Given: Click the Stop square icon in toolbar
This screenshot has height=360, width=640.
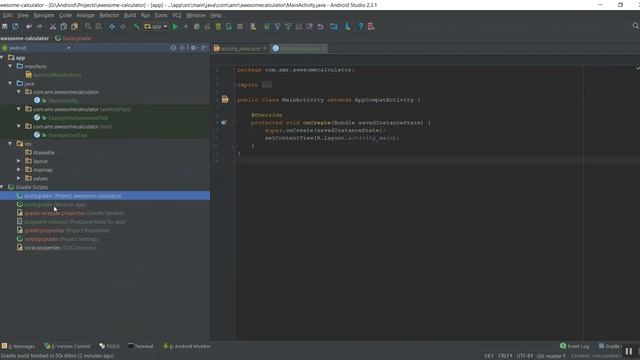Looking at the screenshot, I should (x=240, y=27).
